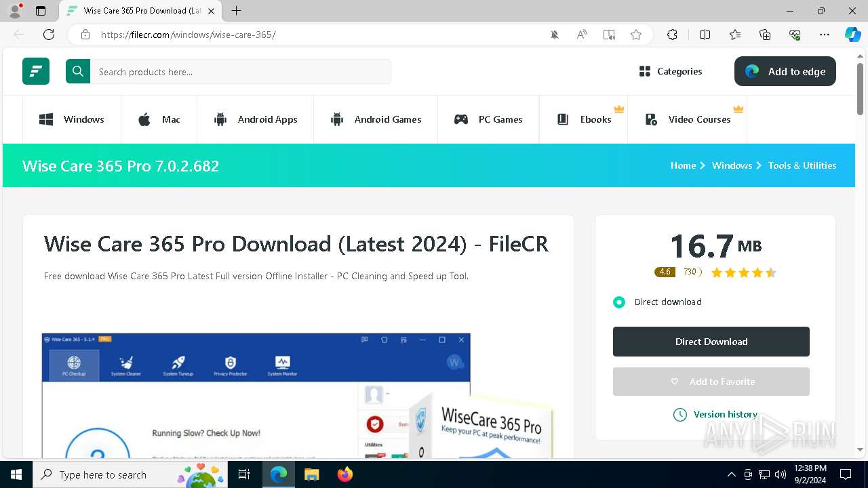Open the Video Courses category tab
The image size is (868, 488).
pos(688,119)
